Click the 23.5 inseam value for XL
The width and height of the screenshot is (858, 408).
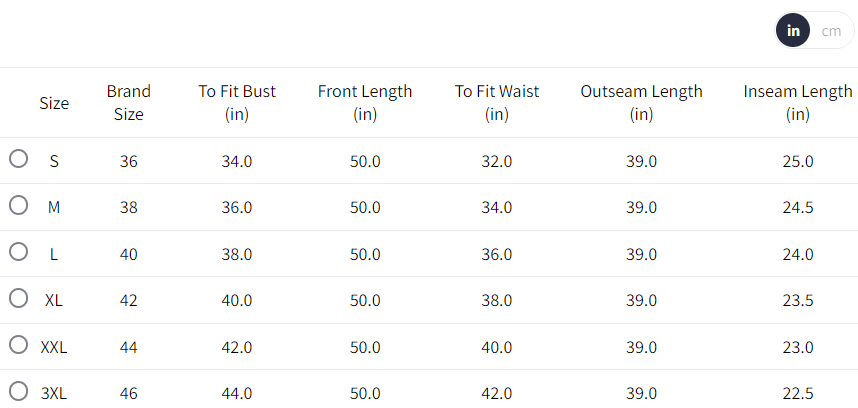coord(797,301)
